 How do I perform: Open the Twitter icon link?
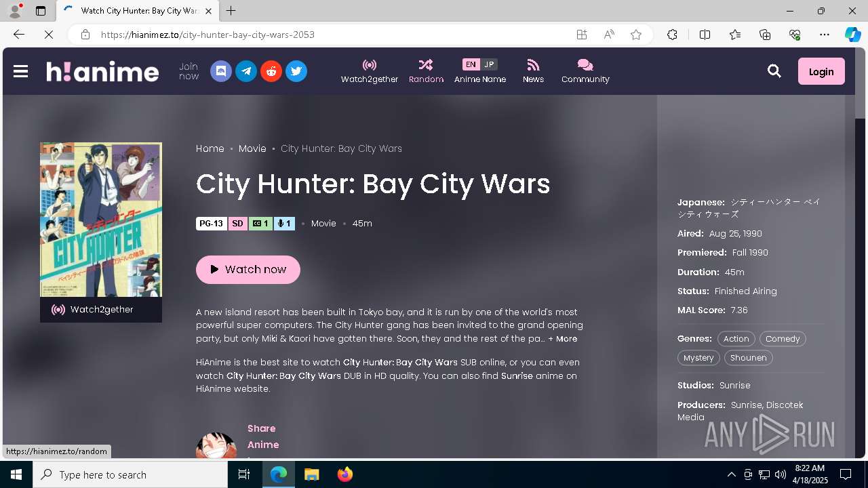pyautogui.click(x=296, y=71)
